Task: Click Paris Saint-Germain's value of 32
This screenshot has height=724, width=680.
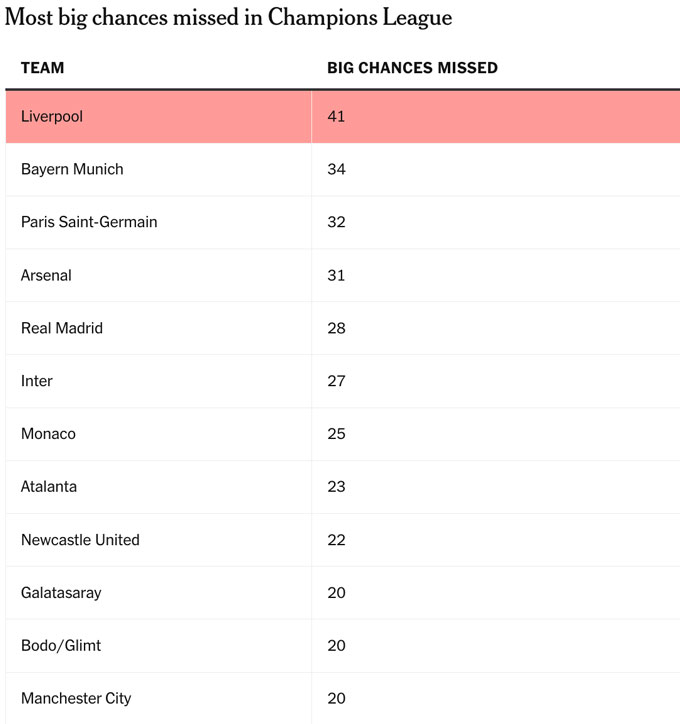Action: coord(336,222)
